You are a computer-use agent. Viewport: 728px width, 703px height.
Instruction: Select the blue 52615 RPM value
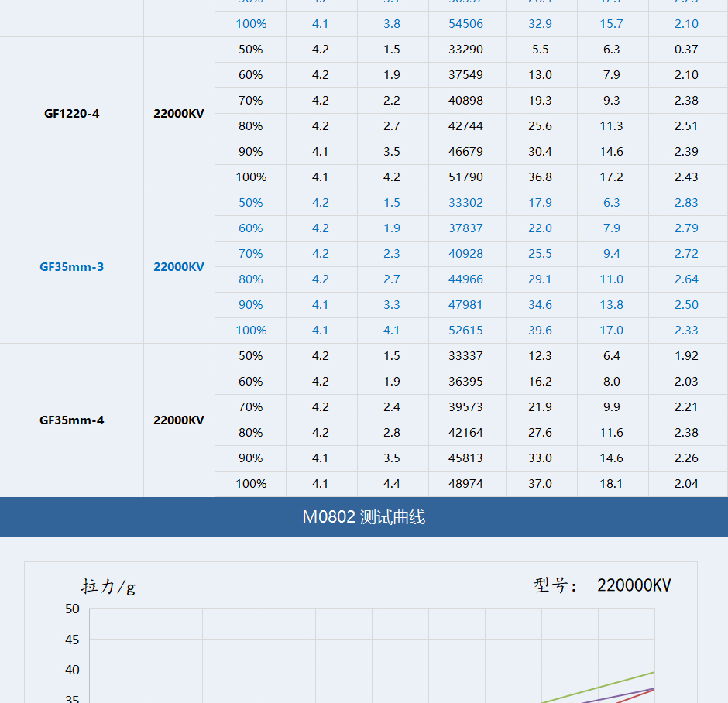(465, 330)
